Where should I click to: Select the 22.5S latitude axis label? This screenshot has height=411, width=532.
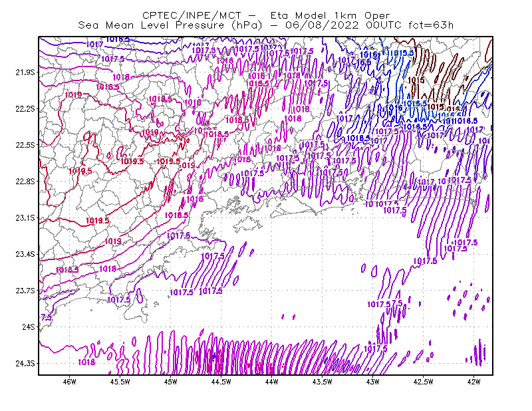pyautogui.click(x=25, y=145)
